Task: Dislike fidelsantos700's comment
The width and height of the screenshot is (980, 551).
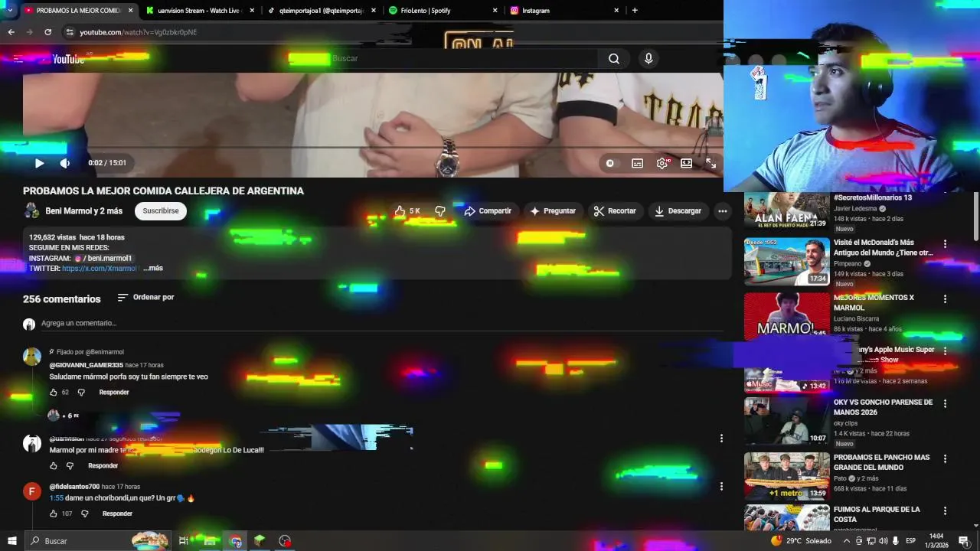Action: pyautogui.click(x=85, y=514)
